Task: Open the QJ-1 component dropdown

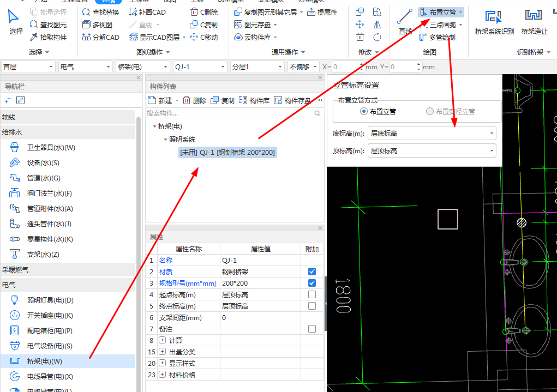Action: (x=200, y=67)
